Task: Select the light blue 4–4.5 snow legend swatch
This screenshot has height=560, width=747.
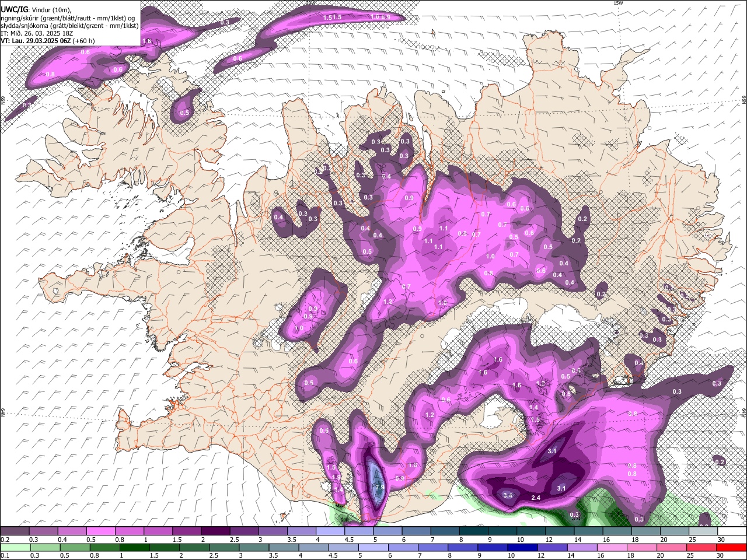Action: coord(330,531)
